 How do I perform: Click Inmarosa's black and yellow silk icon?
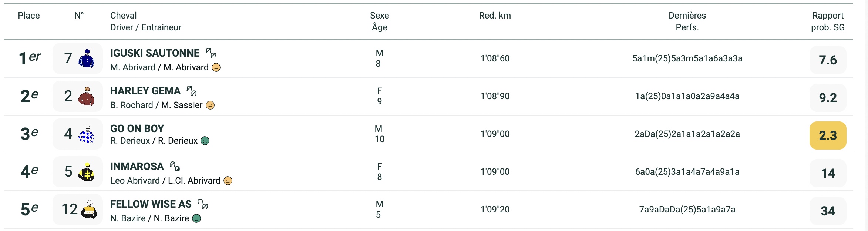[86, 172]
